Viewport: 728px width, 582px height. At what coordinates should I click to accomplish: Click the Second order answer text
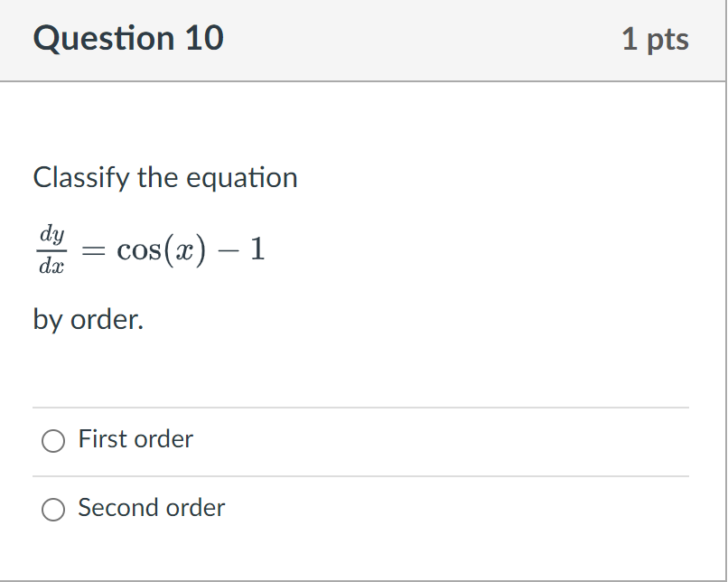click(151, 508)
